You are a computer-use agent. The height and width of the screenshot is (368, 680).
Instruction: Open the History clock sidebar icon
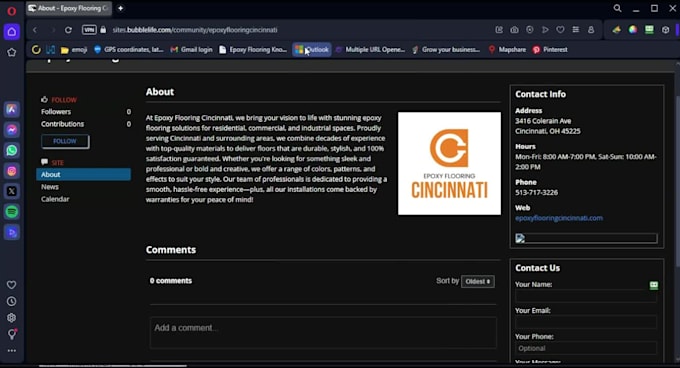point(12,301)
